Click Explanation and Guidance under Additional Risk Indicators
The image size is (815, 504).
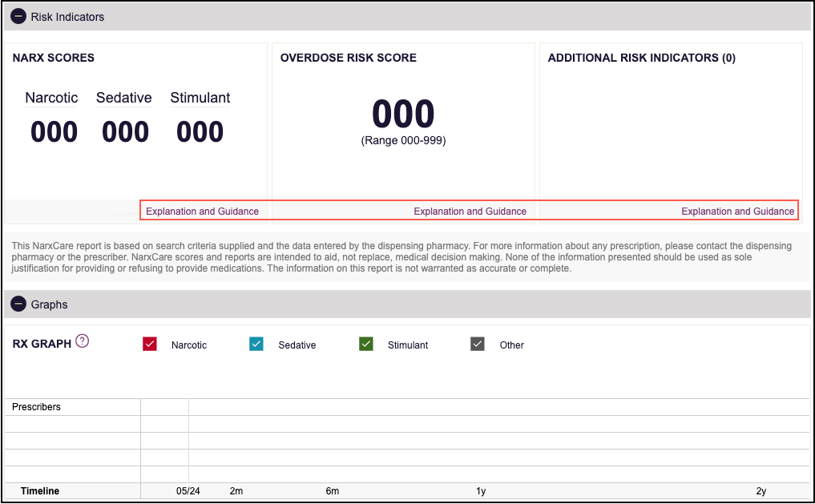[737, 211]
